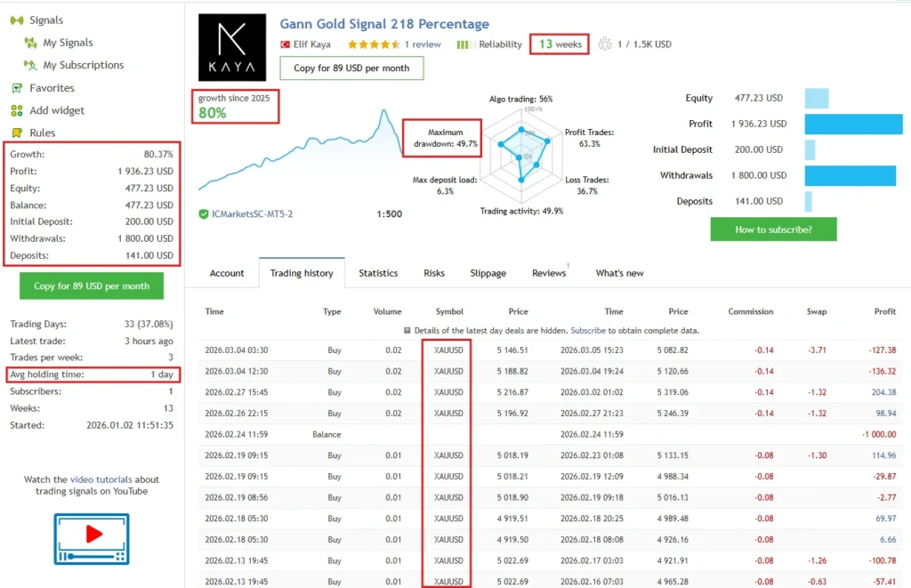This screenshot has height=588, width=911.
Task: Click the KAYA signal logo
Action: click(x=232, y=47)
